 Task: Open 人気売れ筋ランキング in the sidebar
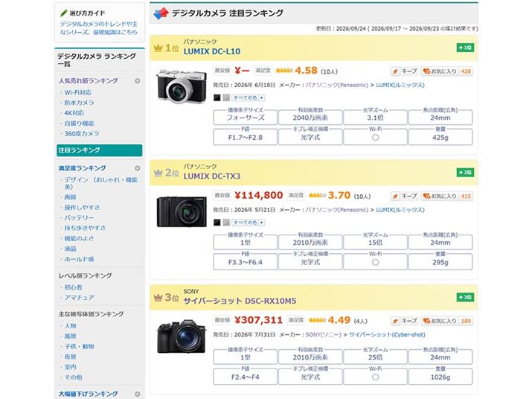[89, 81]
